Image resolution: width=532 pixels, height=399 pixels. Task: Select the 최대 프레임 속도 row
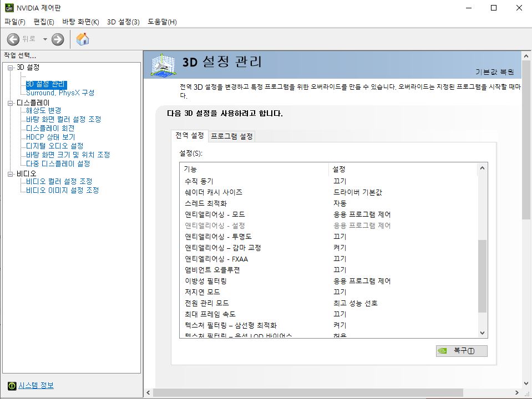pyautogui.click(x=328, y=314)
